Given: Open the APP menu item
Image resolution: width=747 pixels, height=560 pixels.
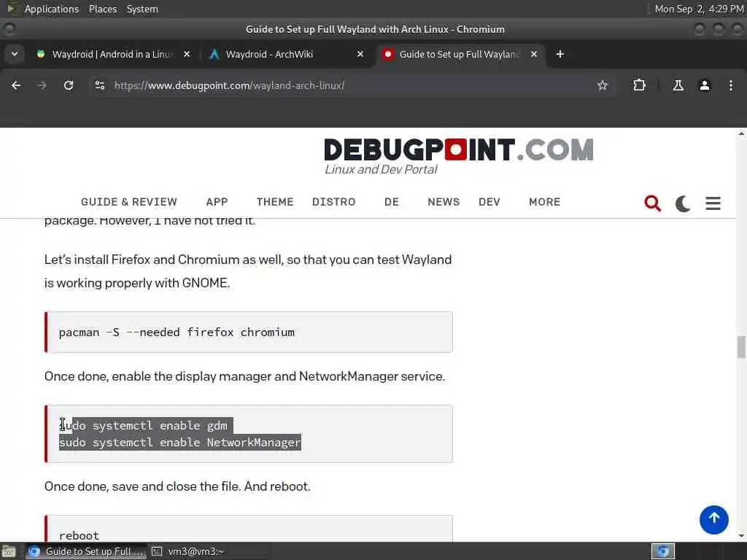Looking at the screenshot, I should tap(217, 202).
